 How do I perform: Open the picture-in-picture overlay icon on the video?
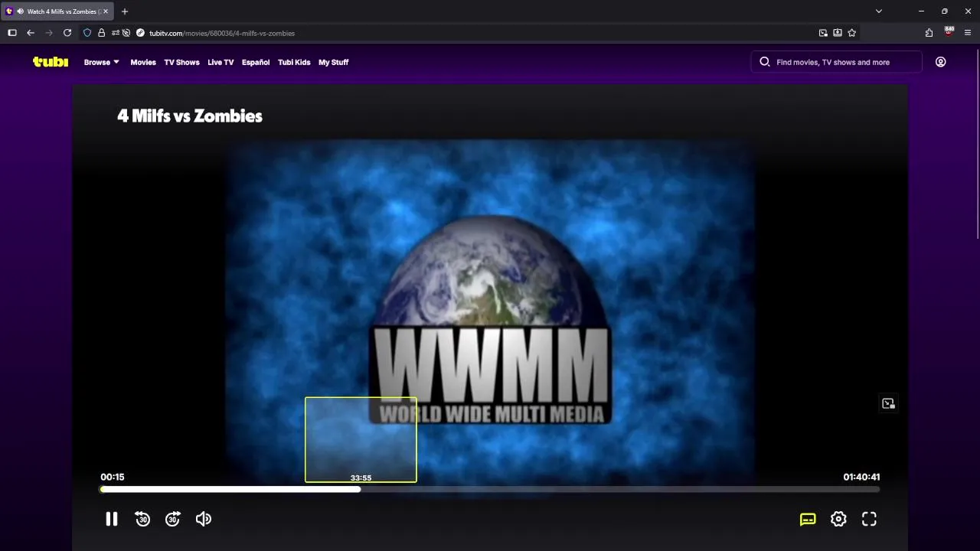(x=888, y=403)
